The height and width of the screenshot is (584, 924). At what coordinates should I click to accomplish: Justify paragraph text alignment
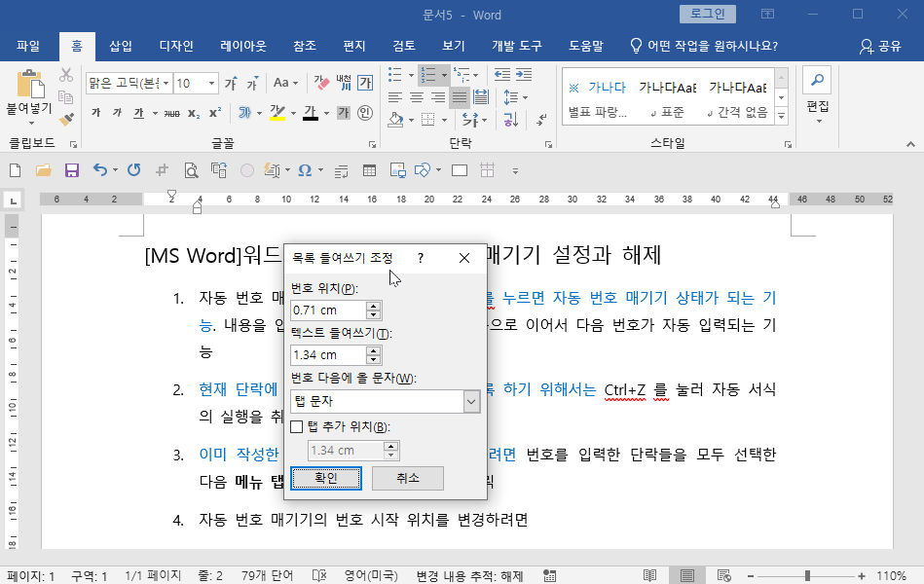point(459,97)
